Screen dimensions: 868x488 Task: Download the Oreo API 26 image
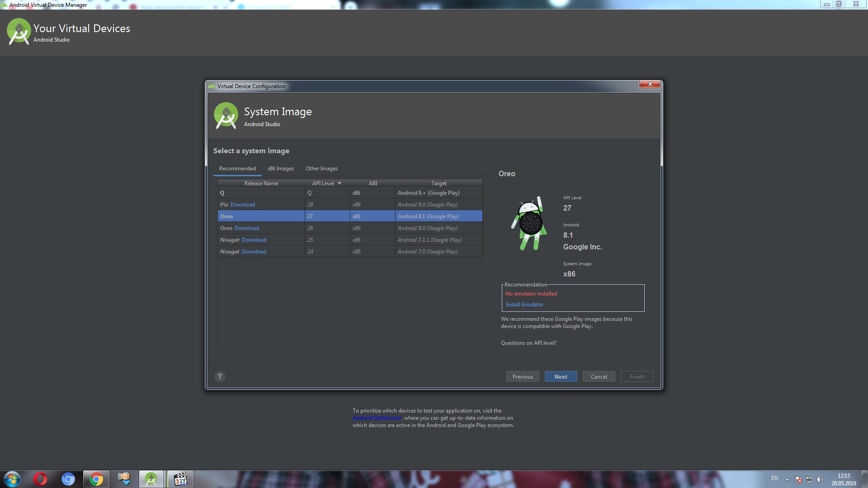pos(247,228)
